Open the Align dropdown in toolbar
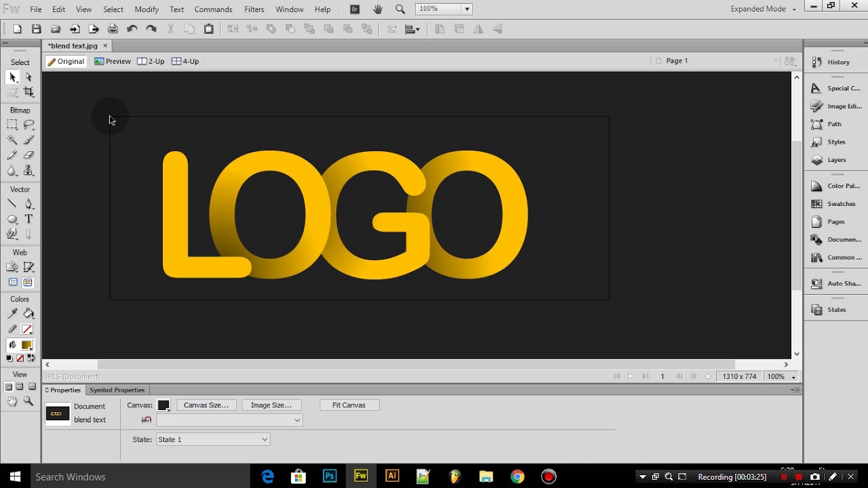This screenshot has height=488, width=868. point(412,29)
